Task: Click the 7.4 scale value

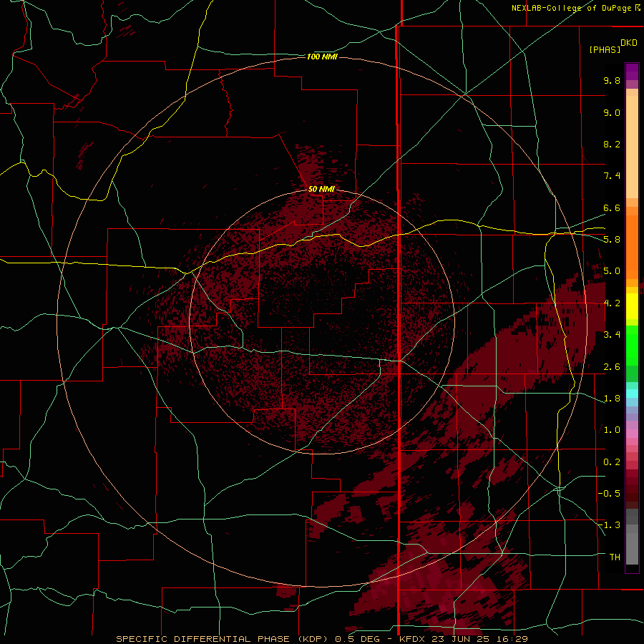Action: 612,176
